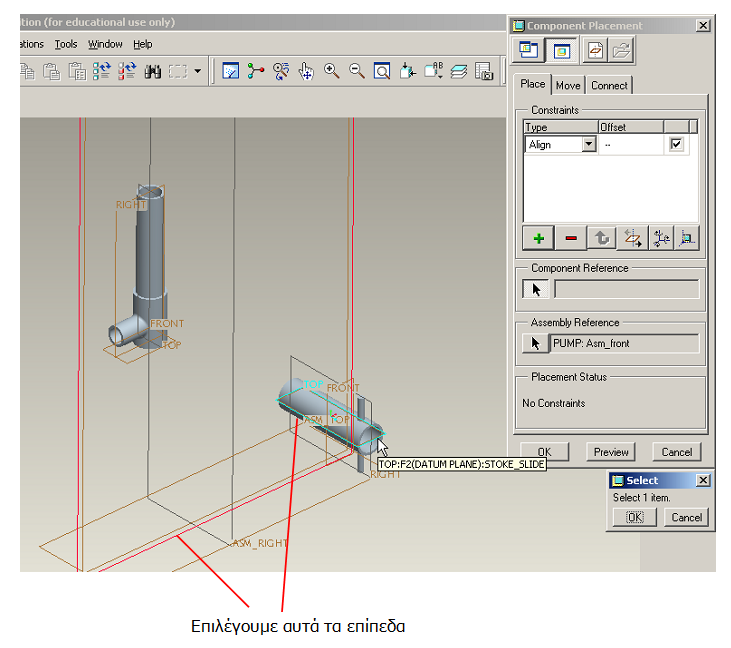Screen dimensions: 731x648
Task: Select the dashed selection box tool
Action: click(178, 71)
